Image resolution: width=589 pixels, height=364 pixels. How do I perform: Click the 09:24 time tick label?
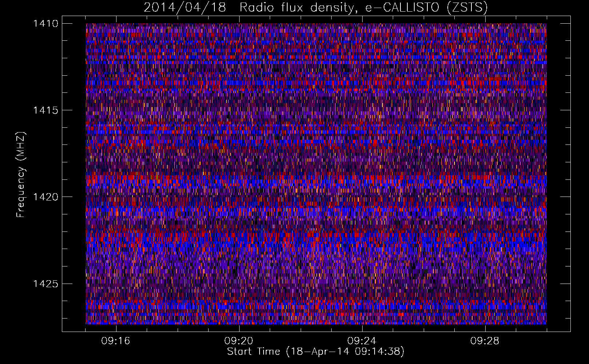tap(362, 341)
